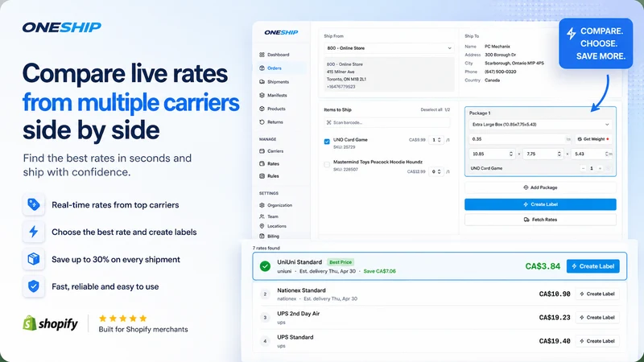Create label for UPS 2nd Day Air
Image resolution: width=644 pixels, height=362 pixels.
[x=597, y=317]
